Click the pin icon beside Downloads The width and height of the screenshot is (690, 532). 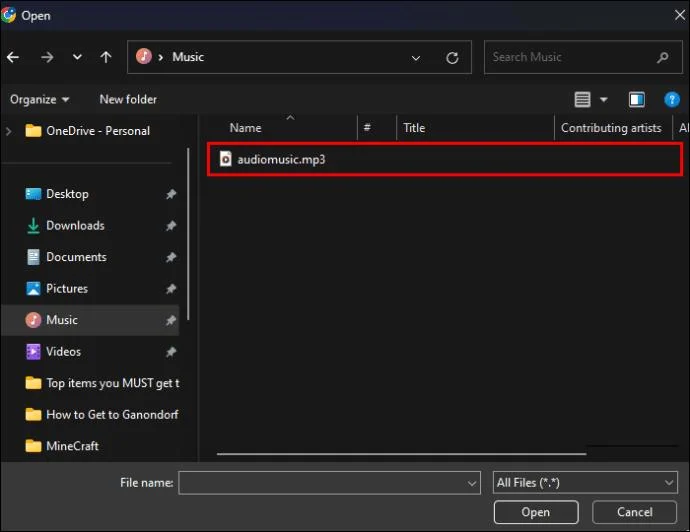(x=171, y=226)
